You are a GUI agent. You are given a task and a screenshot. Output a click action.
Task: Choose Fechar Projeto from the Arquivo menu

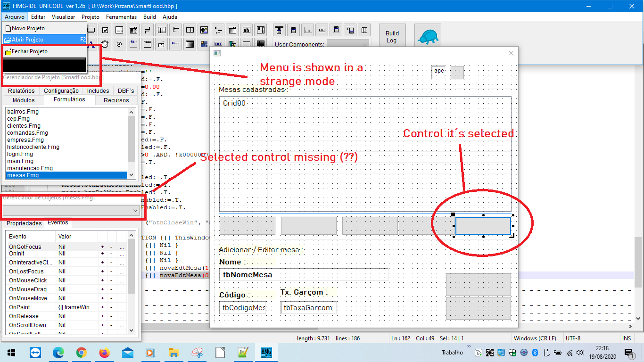pyautogui.click(x=44, y=51)
